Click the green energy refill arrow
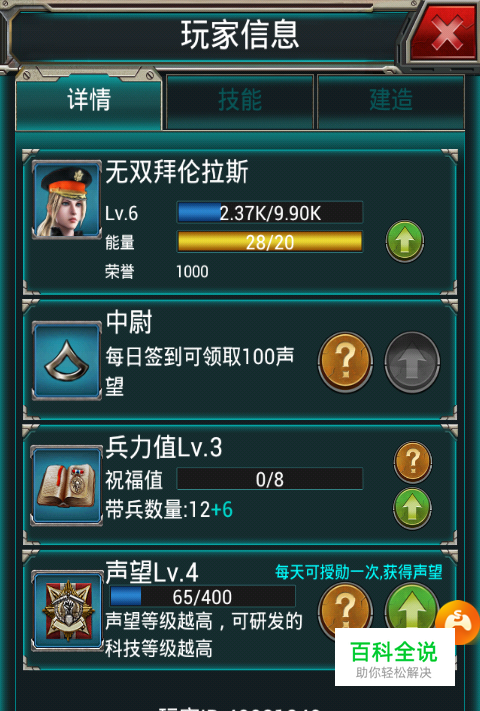The image size is (480, 711). pos(405,241)
